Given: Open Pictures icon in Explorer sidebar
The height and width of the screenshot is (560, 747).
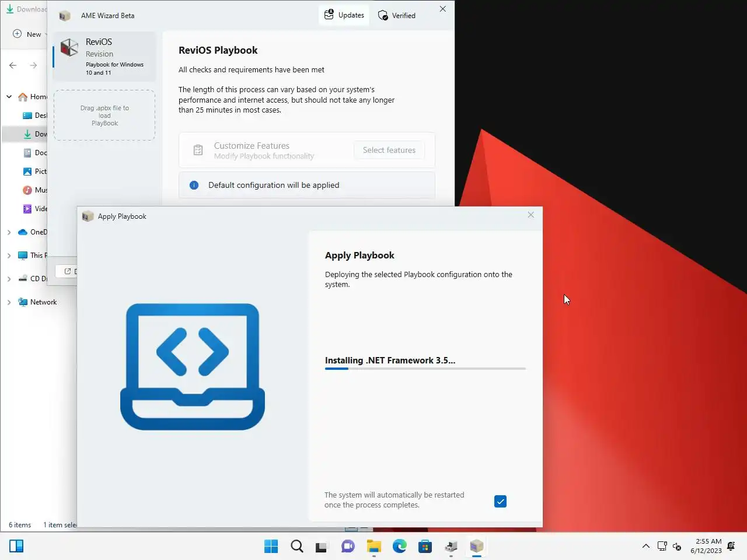Looking at the screenshot, I should pyautogui.click(x=27, y=171).
